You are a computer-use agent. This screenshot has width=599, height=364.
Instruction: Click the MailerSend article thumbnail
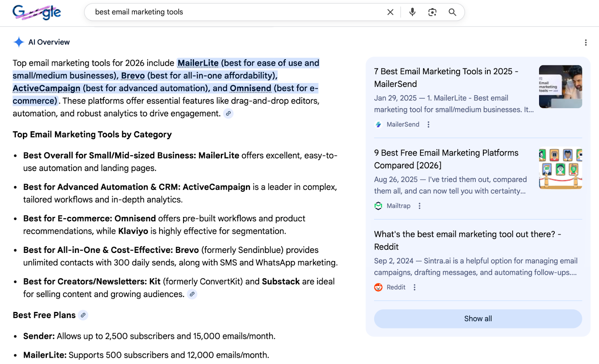click(560, 87)
